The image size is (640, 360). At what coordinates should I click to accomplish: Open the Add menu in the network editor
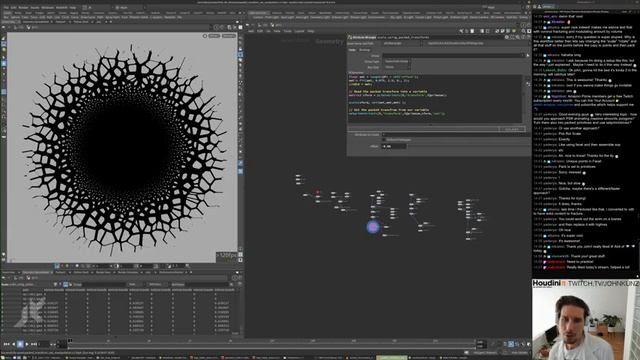[x=251, y=31]
